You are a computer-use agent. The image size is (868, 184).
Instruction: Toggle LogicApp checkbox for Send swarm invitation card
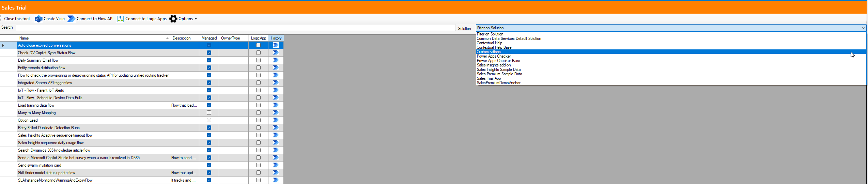tap(258, 165)
